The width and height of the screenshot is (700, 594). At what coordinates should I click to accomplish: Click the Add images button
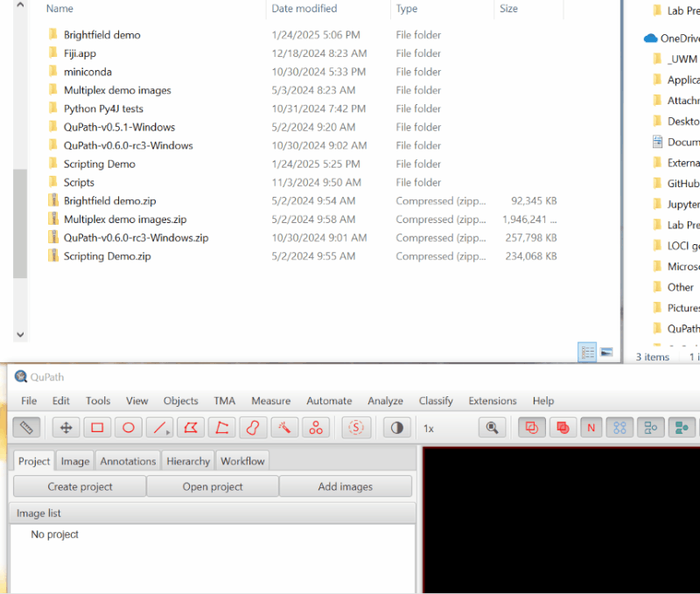click(346, 486)
